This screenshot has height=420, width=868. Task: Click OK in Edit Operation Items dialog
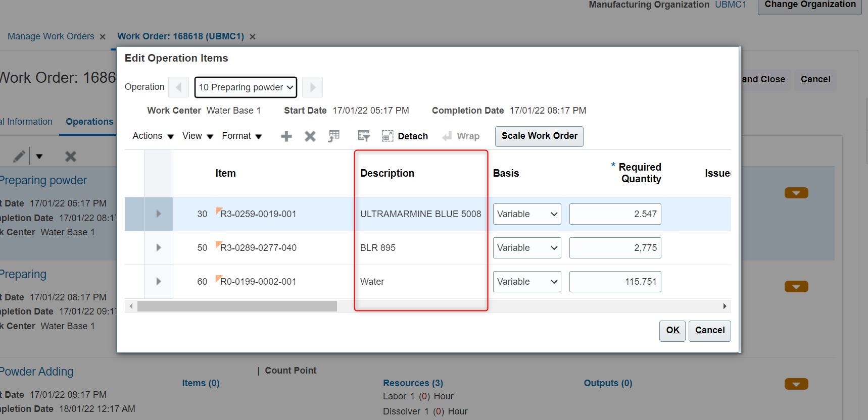[672, 331]
